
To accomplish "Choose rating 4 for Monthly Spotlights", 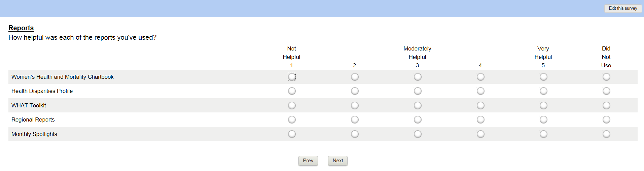I will (480, 134).
